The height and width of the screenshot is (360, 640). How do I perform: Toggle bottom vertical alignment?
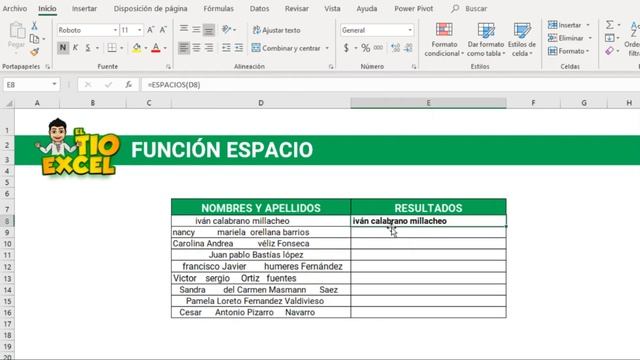[x=209, y=29]
